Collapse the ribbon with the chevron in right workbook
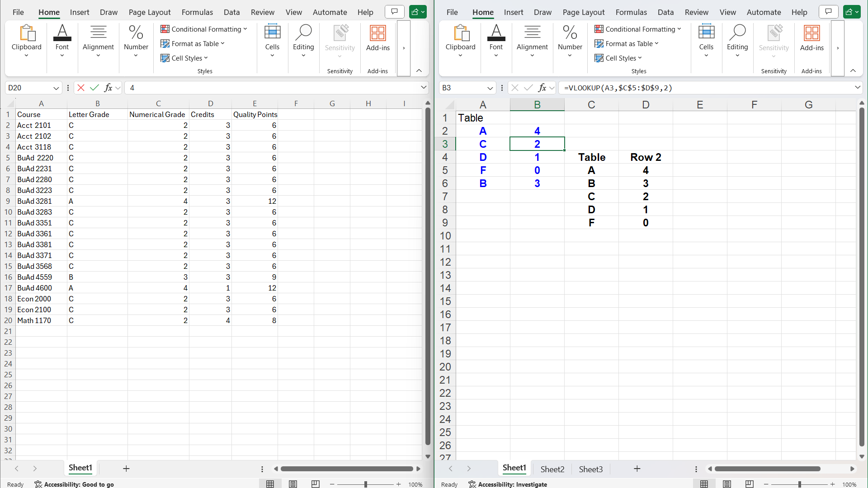The height and width of the screenshot is (488, 868). point(853,70)
